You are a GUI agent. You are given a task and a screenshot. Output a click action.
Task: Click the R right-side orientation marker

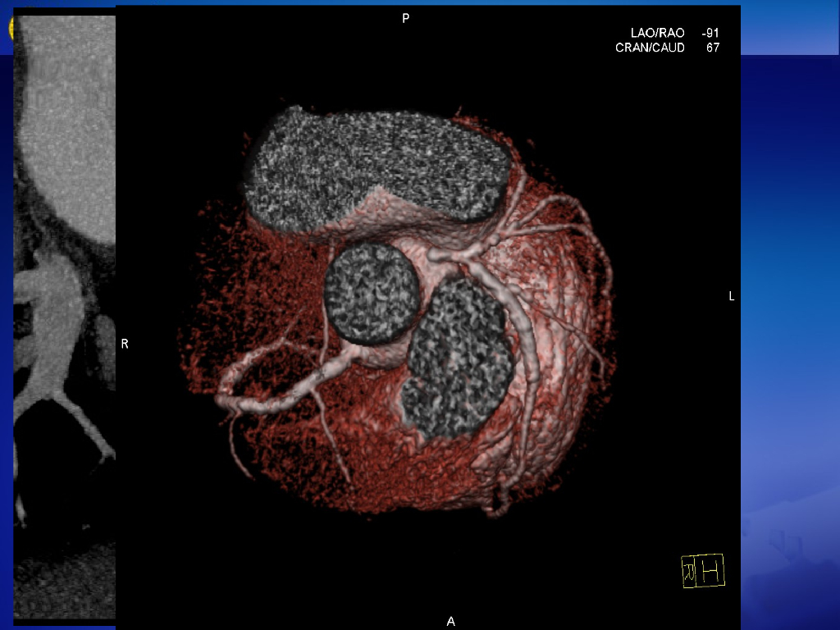point(125,345)
